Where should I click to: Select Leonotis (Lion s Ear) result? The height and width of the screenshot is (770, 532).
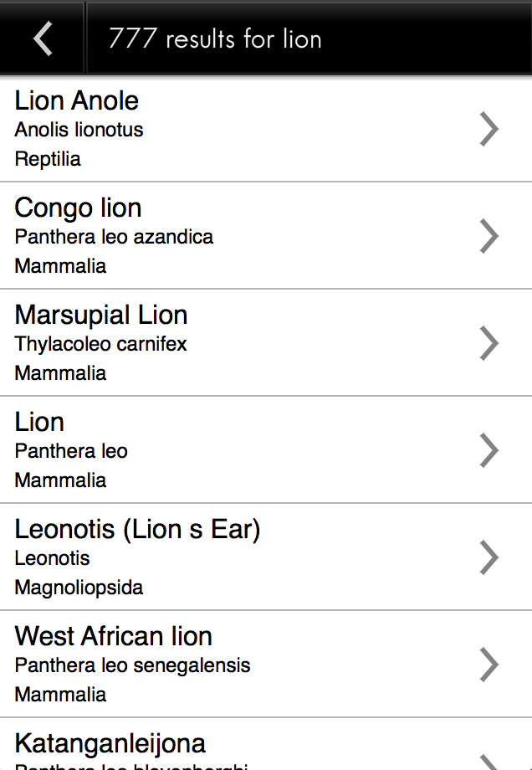click(x=137, y=530)
